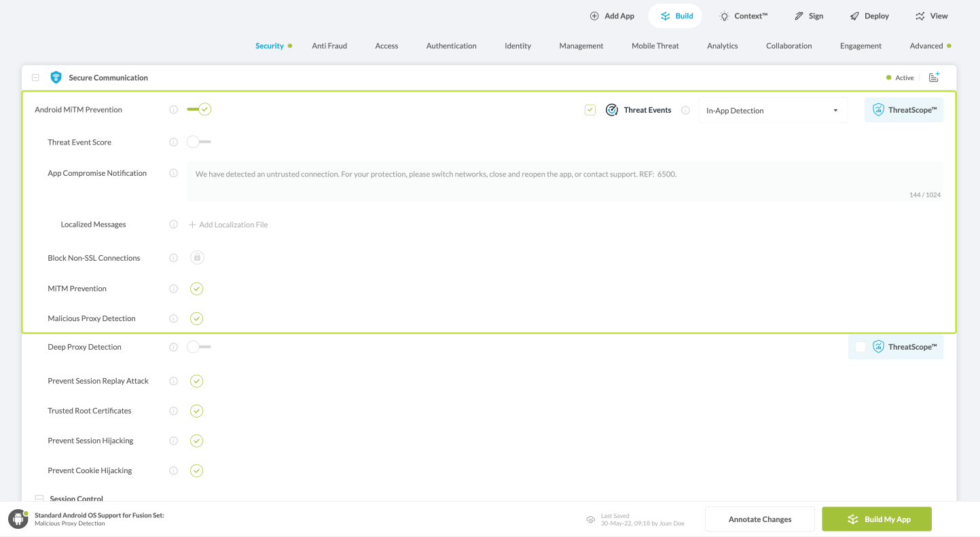This screenshot has height=537, width=980.
Task: Collapse the Session Control section
Action: pos(39,499)
